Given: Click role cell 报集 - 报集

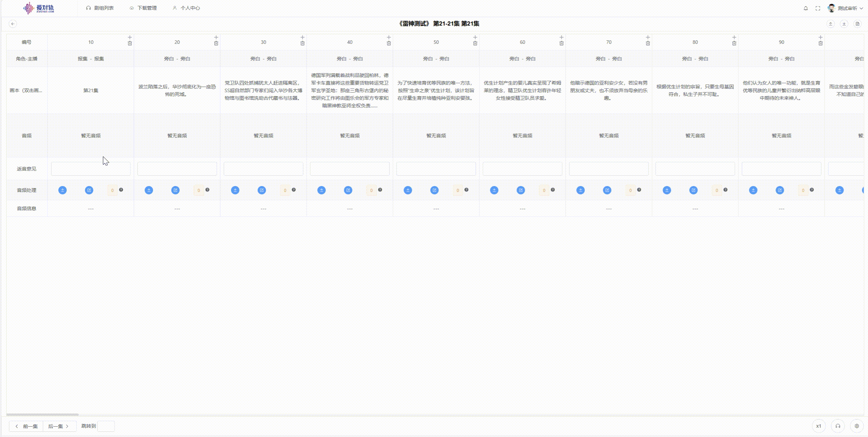Looking at the screenshot, I should [91, 59].
